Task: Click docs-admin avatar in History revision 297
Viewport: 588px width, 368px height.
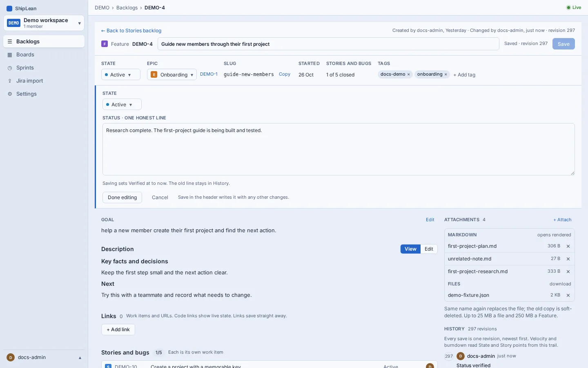Action: pos(461,356)
